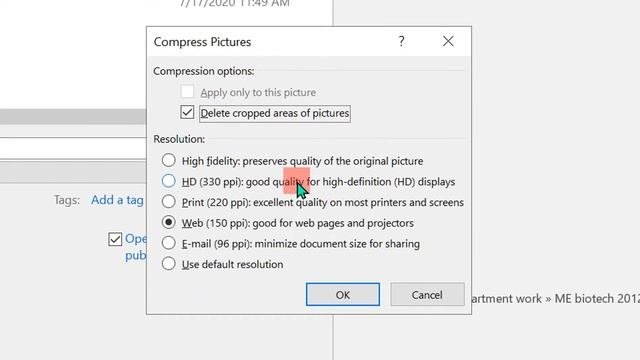Select Print (220 ppi) resolution option
Screen dimensions: 640x360
169,202
